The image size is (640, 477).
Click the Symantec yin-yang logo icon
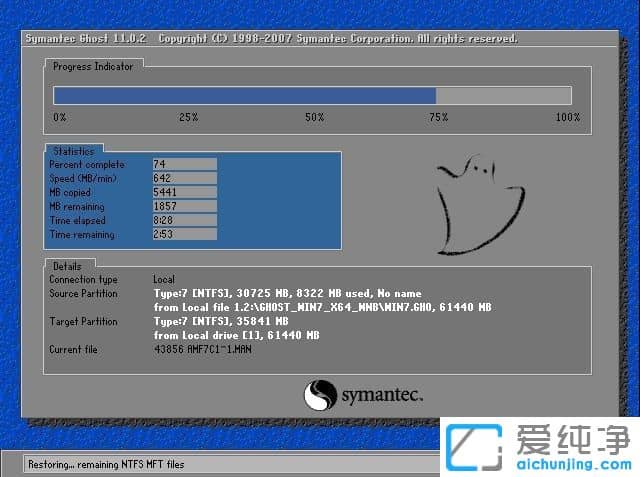[x=320, y=393]
